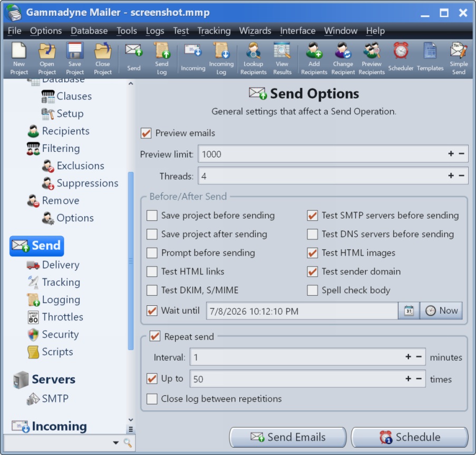
Task: Toggle the Preview emails checkbox
Action: pyautogui.click(x=146, y=133)
